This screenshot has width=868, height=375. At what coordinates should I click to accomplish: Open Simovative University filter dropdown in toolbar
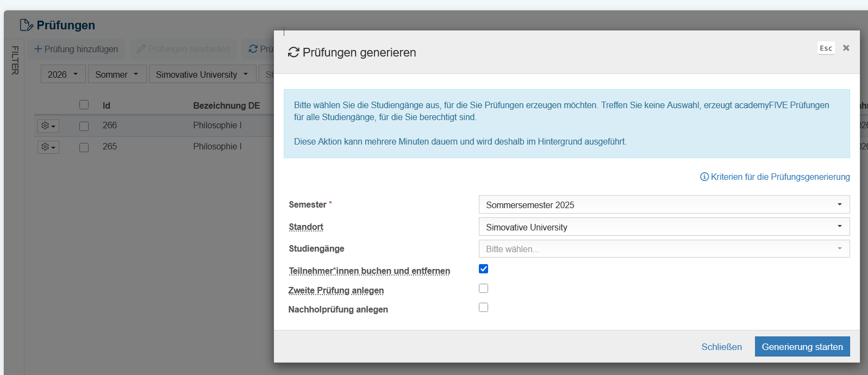[x=203, y=74]
